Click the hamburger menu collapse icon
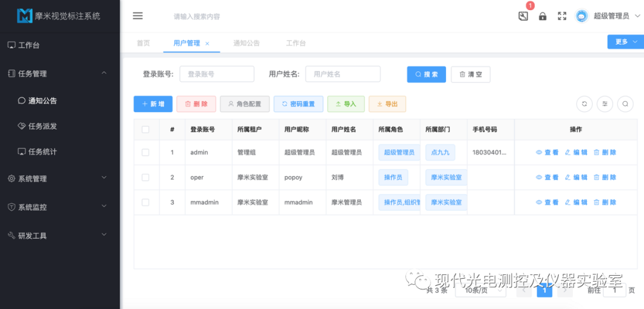Viewport: 644px width, 309px height. pos(138,16)
